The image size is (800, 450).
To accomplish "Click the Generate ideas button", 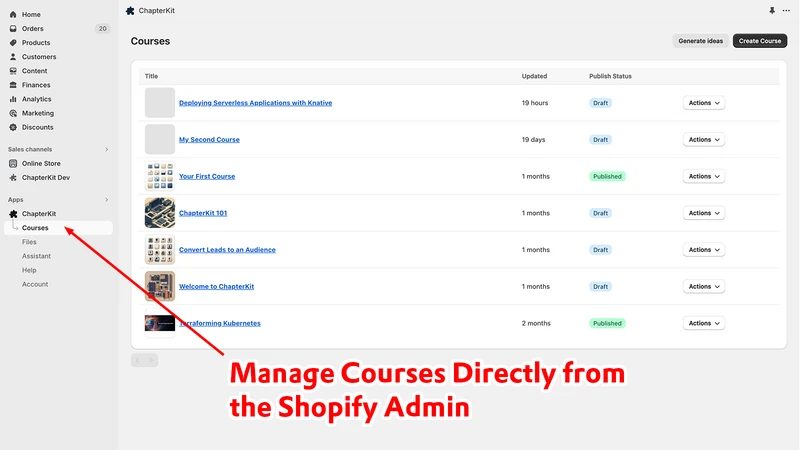I will (x=701, y=41).
